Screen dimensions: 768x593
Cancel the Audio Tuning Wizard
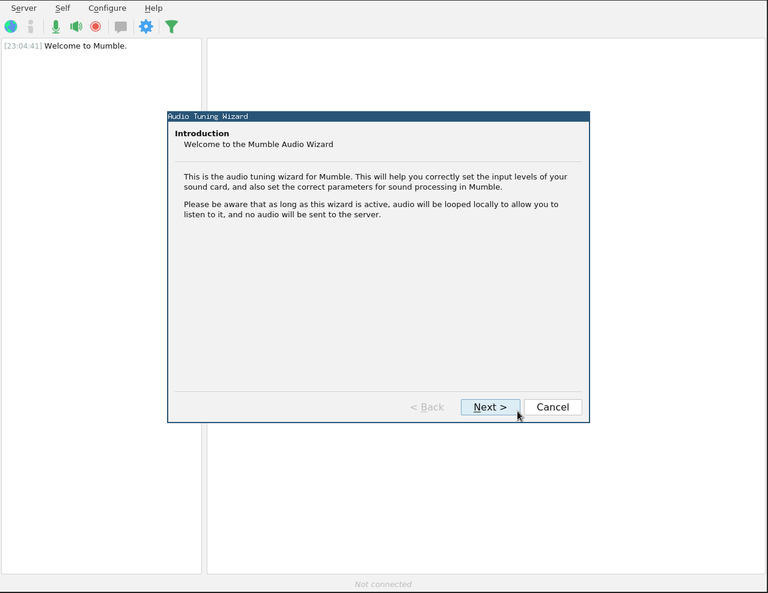point(553,407)
